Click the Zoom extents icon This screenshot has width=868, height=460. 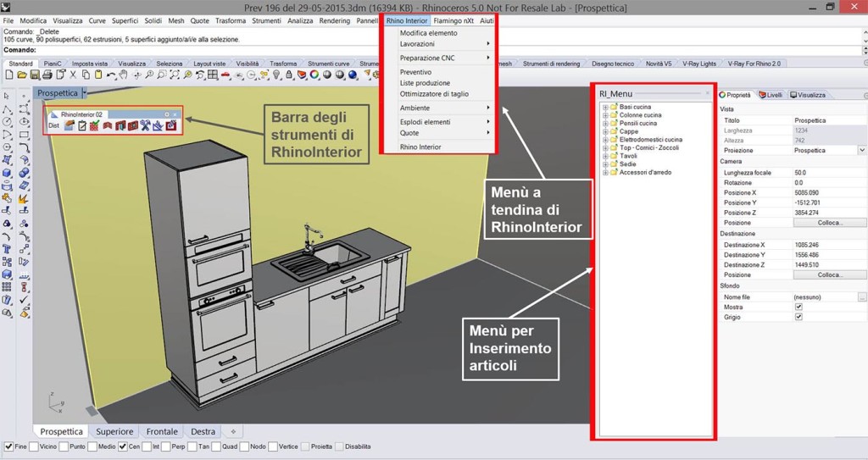(175, 75)
